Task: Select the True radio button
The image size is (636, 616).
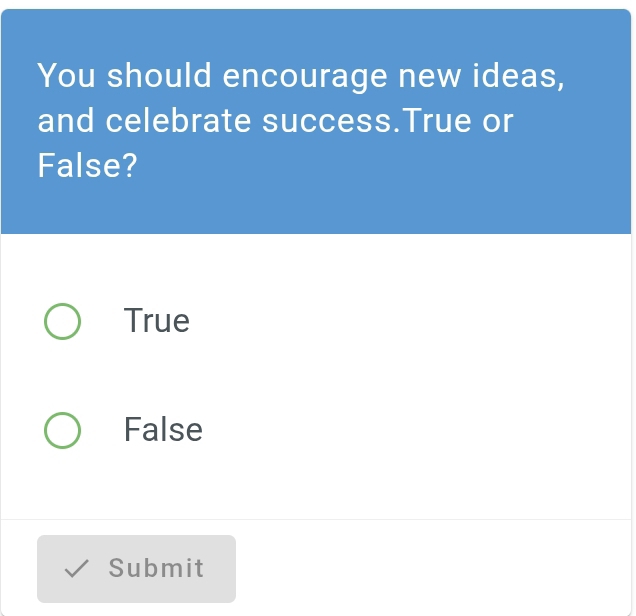Action: tap(62, 321)
